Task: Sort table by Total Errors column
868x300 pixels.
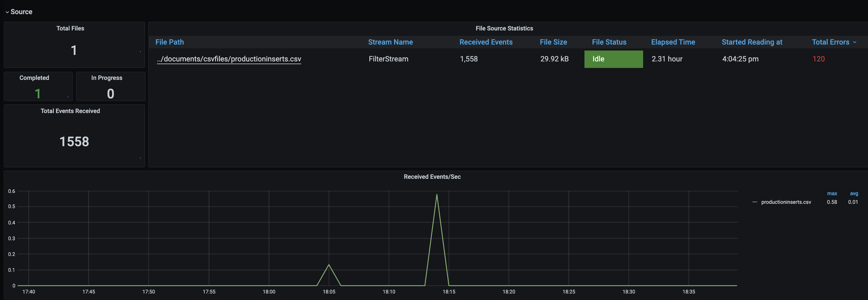Action: [x=830, y=42]
